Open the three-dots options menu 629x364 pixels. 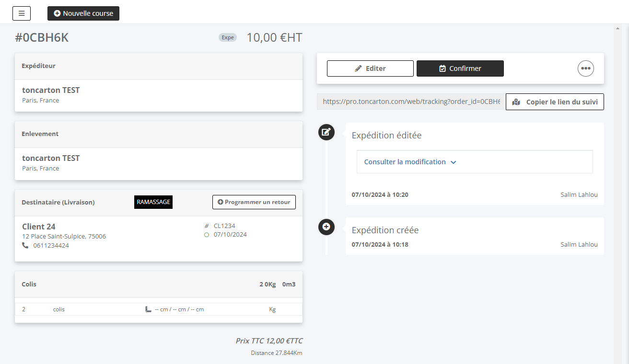pos(585,68)
